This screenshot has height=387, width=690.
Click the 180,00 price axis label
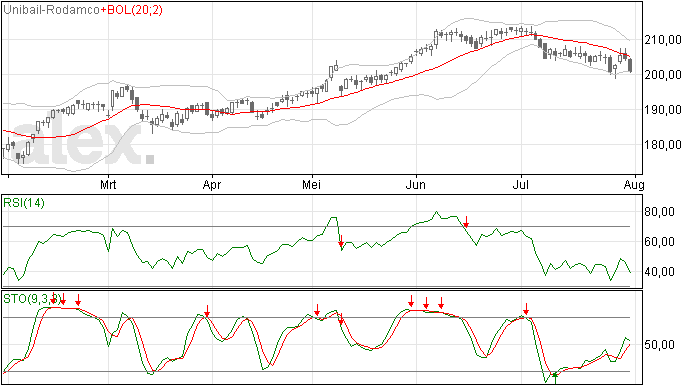pyautogui.click(x=663, y=145)
